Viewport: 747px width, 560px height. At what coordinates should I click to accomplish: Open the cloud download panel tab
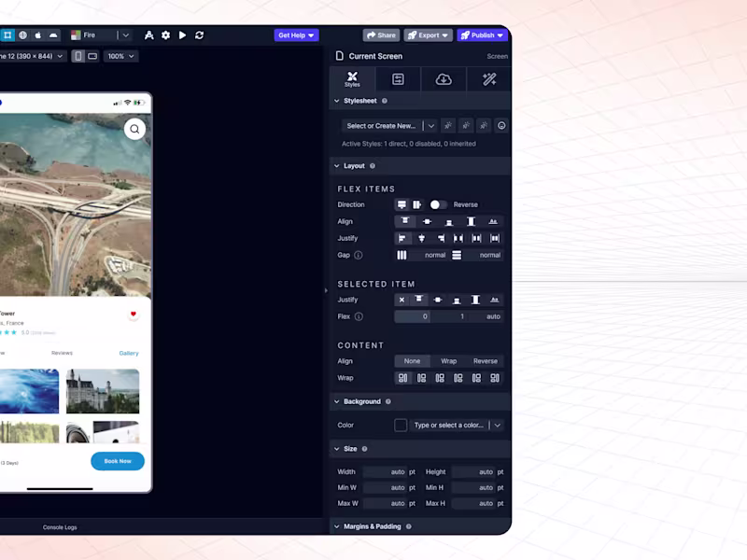[x=443, y=79]
